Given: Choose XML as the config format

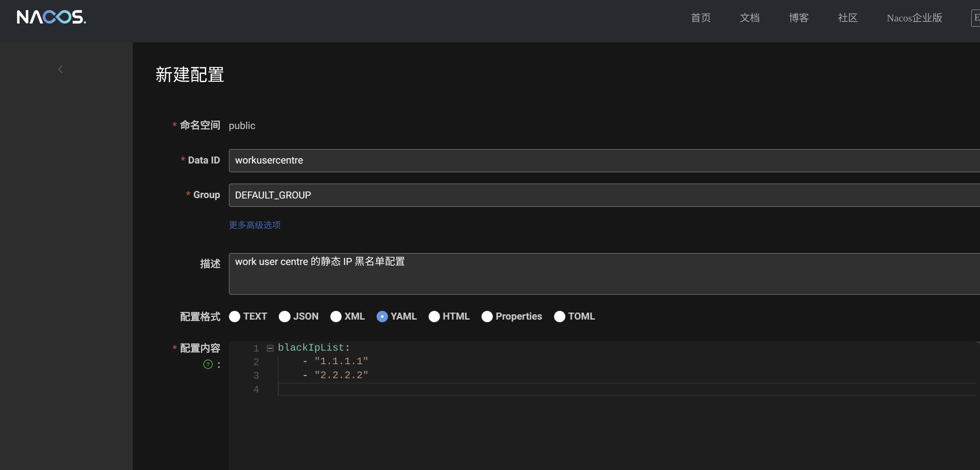Looking at the screenshot, I should (336, 317).
